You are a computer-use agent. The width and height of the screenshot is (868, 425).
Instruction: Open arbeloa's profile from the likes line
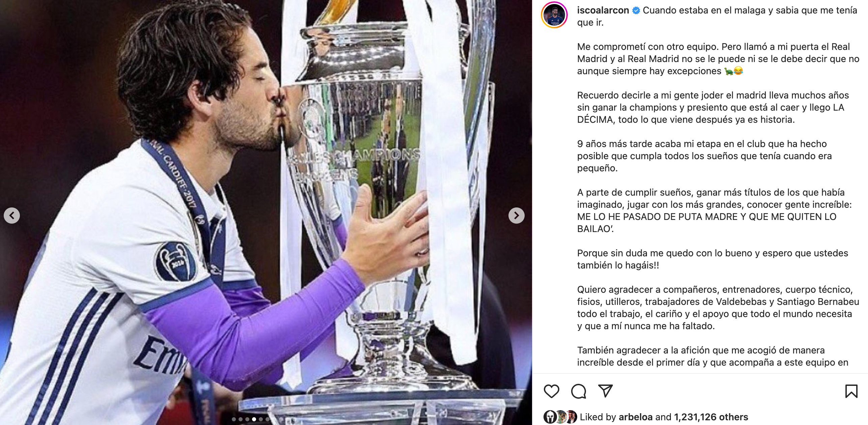[x=635, y=417]
